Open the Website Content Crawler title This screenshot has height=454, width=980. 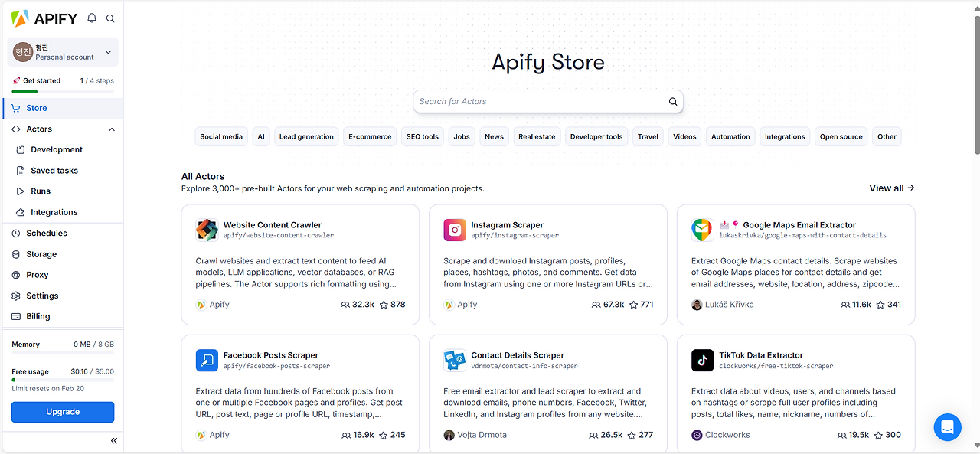click(273, 225)
